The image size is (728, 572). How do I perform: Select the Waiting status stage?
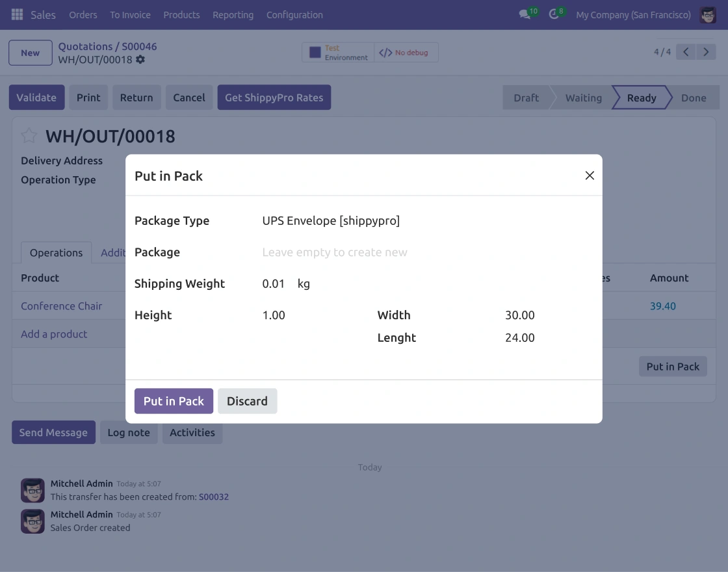point(583,98)
